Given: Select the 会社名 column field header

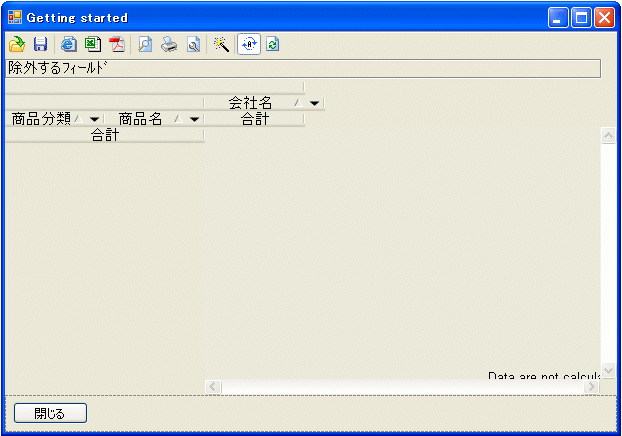Looking at the screenshot, I should click(x=264, y=103).
